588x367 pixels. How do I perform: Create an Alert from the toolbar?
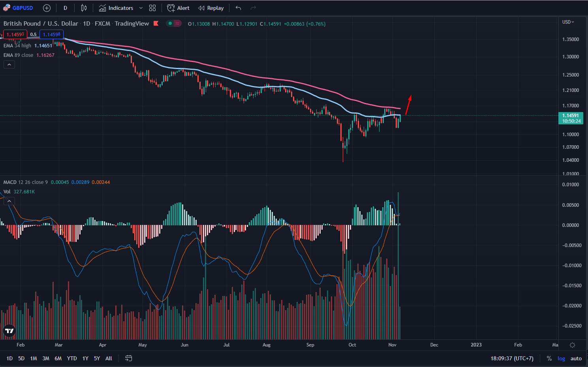pyautogui.click(x=178, y=8)
